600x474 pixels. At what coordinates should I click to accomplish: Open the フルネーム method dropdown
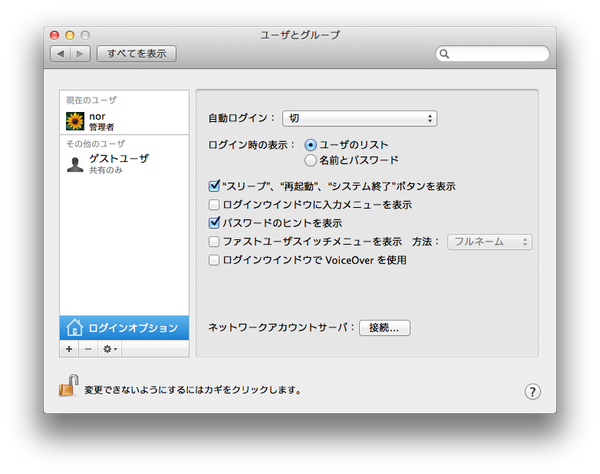[x=490, y=242]
